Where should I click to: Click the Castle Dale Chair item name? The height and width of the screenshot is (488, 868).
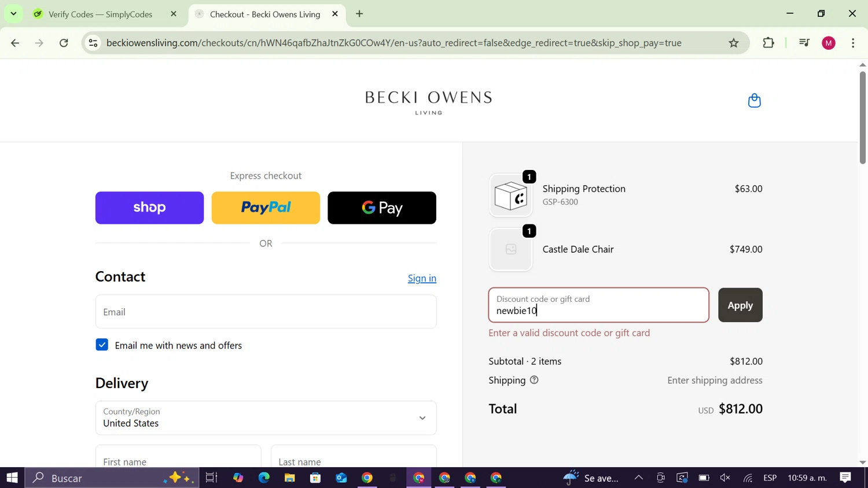coord(578,249)
